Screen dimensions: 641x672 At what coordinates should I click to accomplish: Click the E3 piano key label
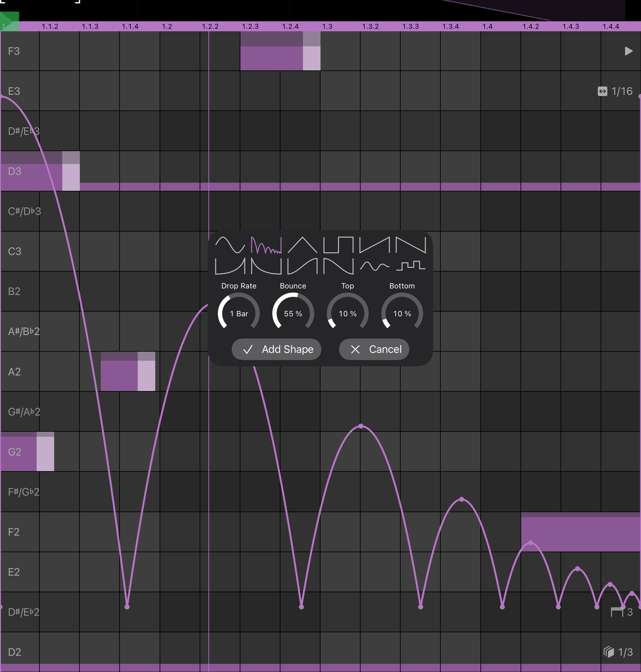(x=14, y=91)
